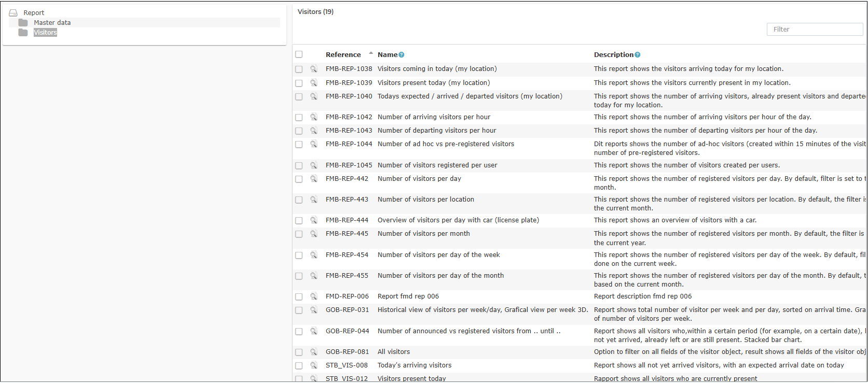Check the box for FMB-REP-455
Image resolution: width=868 pixels, height=383 pixels.
point(299,276)
